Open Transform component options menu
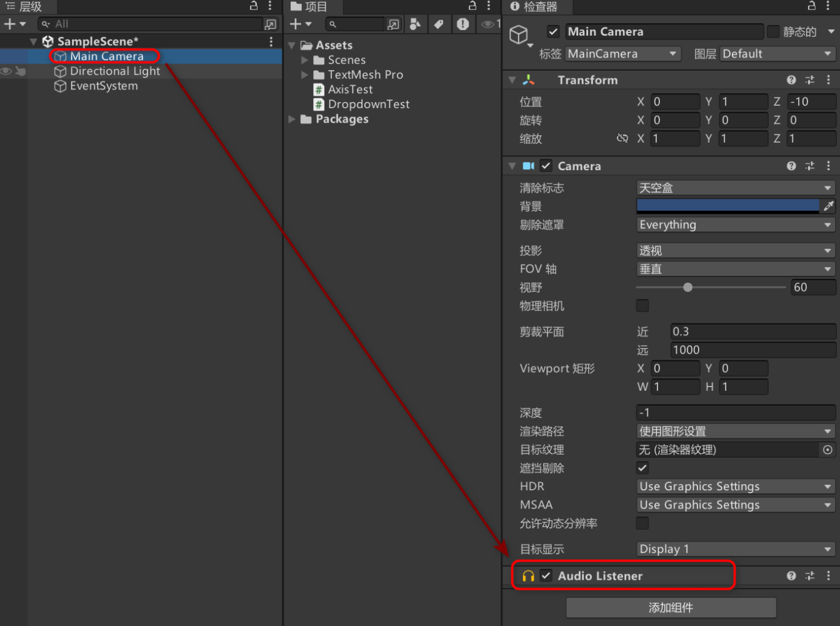The image size is (840, 626). tap(829, 80)
